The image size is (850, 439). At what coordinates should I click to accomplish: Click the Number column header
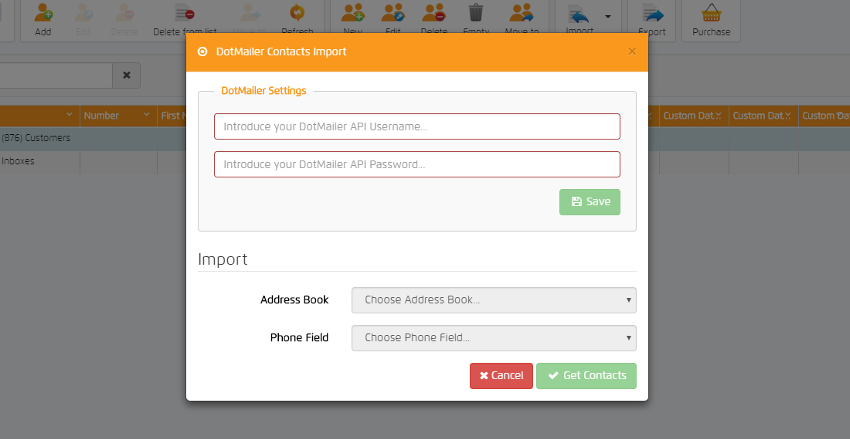(x=119, y=115)
